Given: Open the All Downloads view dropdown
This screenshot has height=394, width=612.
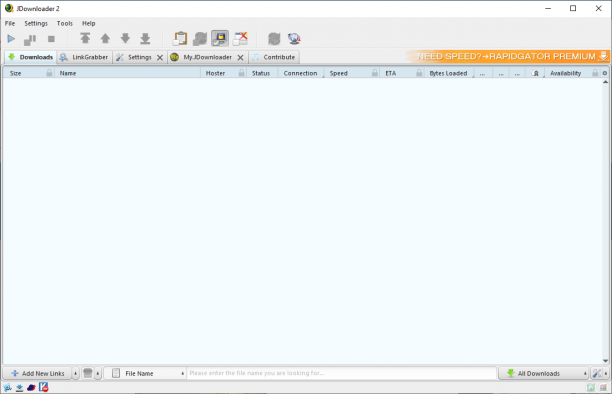Looking at the screenshot, I should [544, 373].
